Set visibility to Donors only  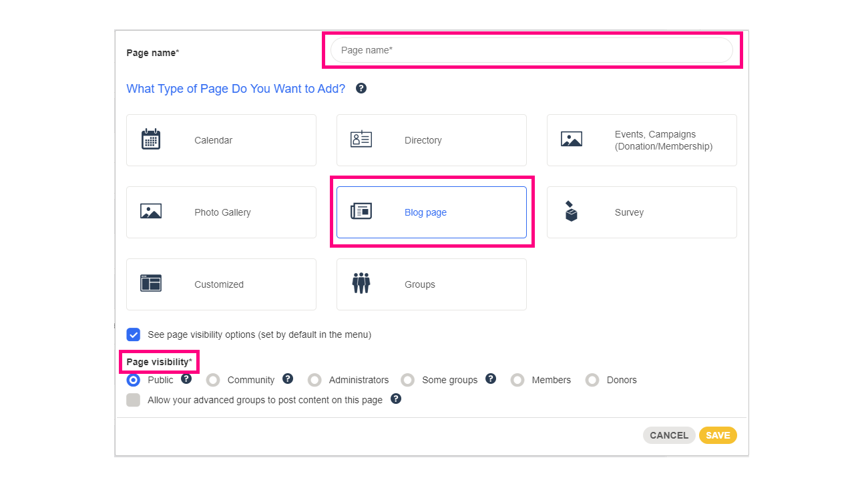(592, 380)
